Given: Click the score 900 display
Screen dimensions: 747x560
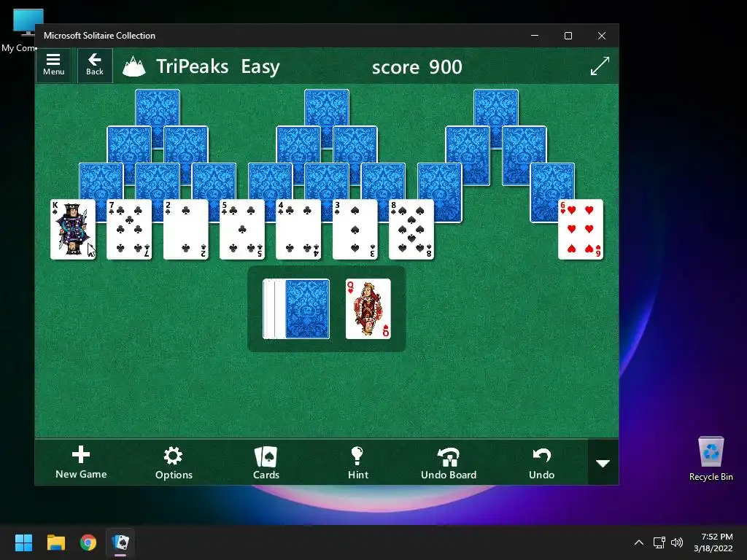Looking at the screenshot, I should coord(417,67).
